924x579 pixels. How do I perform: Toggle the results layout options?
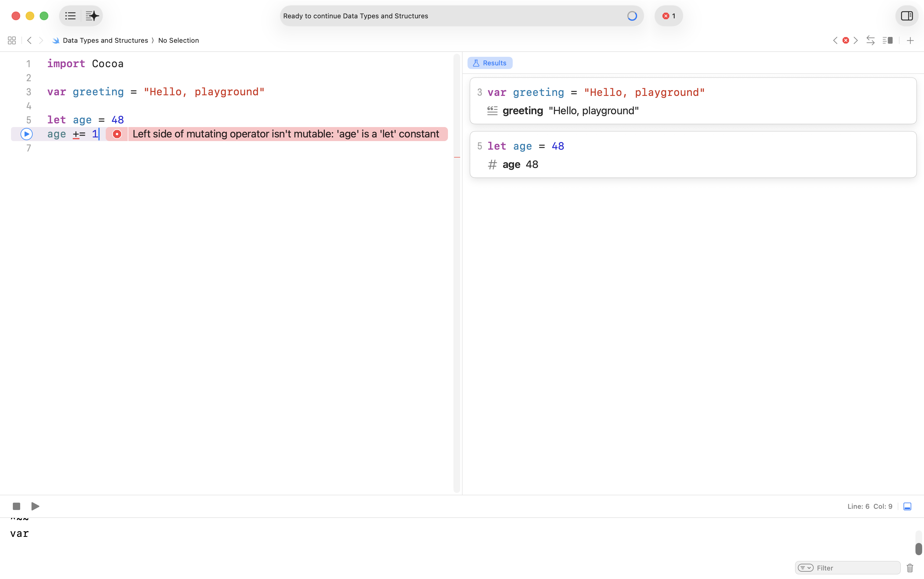[888, 41]
